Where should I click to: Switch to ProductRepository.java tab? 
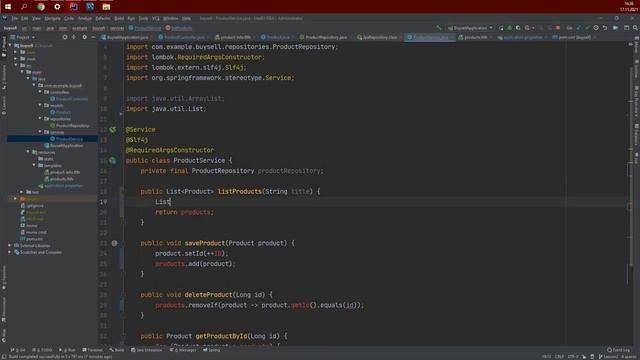325,37
